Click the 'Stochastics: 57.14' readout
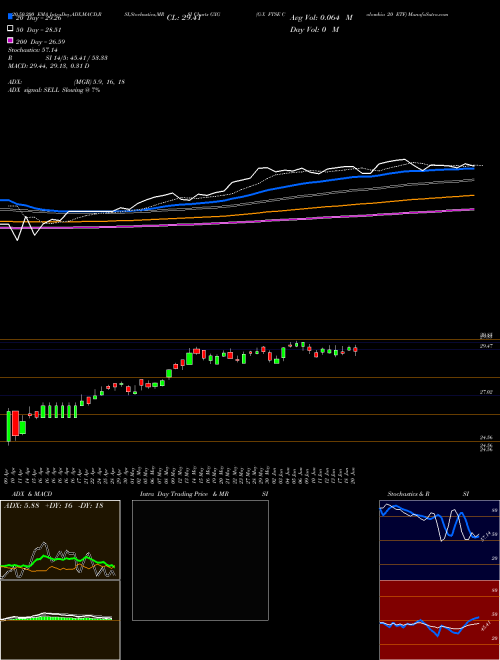The image size is (500, 660). tap(32, 50)
